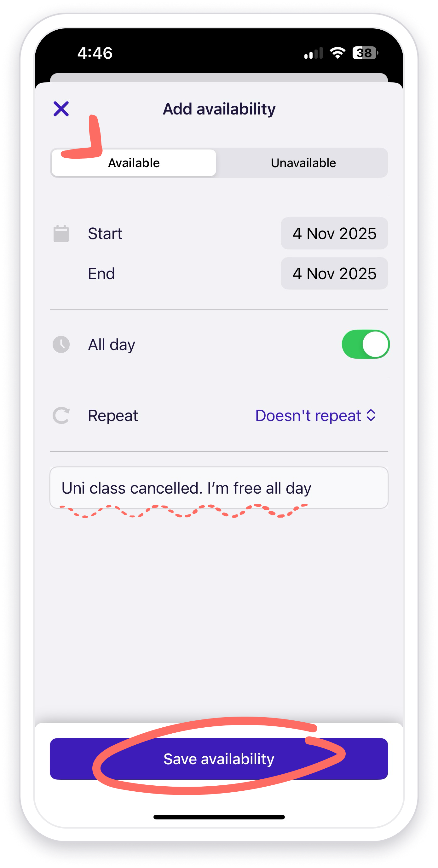This screenshot has height=868, width=438.
Task: Tap the 4:46 clock in status bar
Action: click(95, 53)
